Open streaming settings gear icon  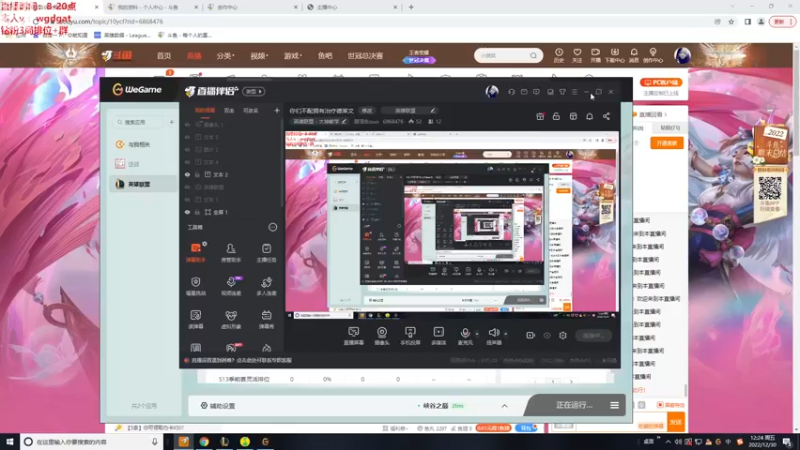point(563,335)
